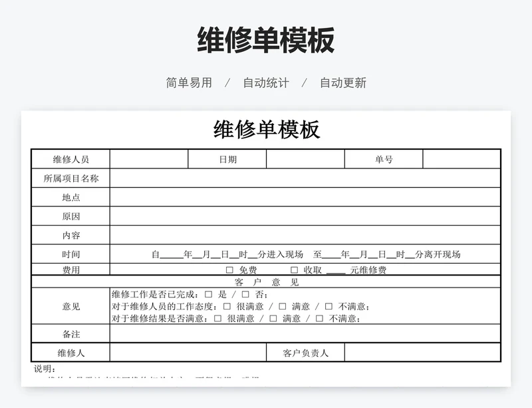Select the 维修人 label cell
This screenshot has width=532, height=408.
tap(71, 353)
